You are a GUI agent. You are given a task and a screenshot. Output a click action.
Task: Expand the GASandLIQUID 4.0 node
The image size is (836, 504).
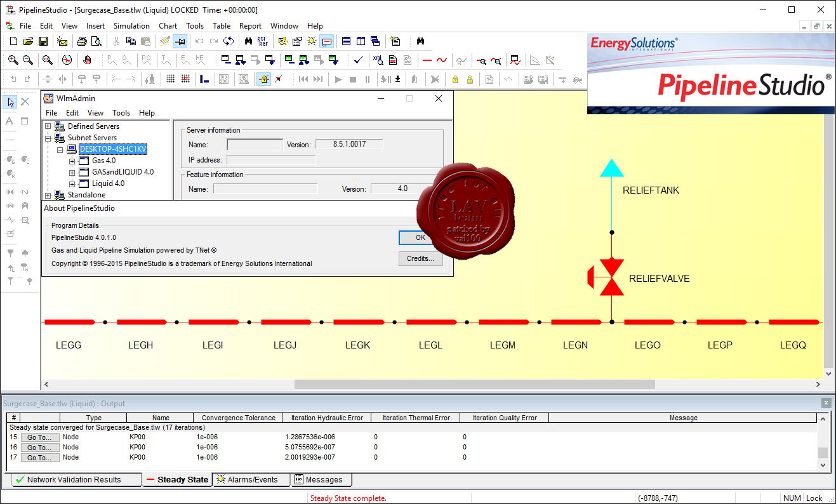(x=72, y=172)
